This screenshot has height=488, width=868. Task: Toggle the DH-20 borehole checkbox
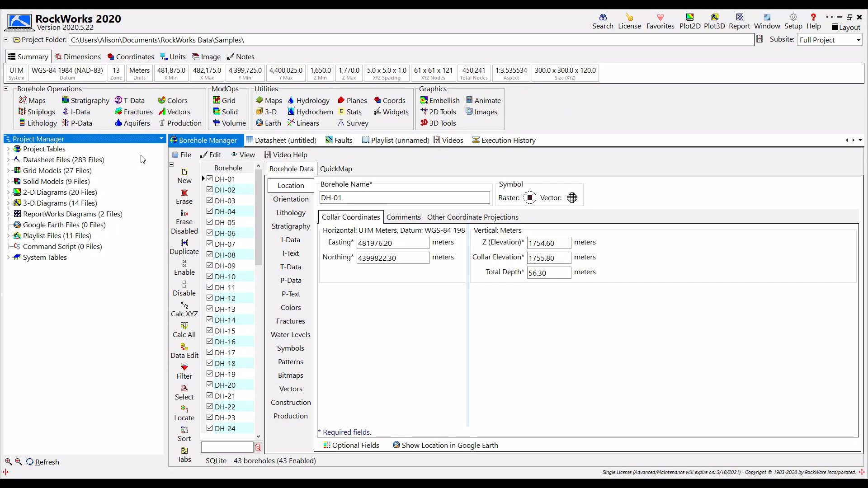(x=210, y=385)
